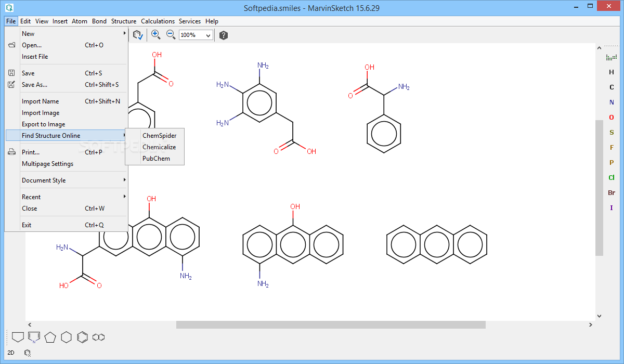Select the sulfur S atom button

[x=612, y=133]
